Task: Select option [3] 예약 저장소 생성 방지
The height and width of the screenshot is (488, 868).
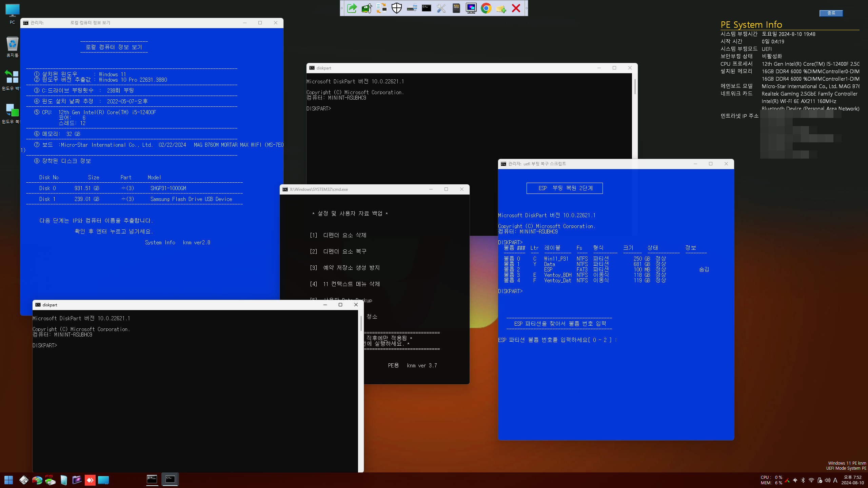Action: pyautogui.click(x=345, y=268)
